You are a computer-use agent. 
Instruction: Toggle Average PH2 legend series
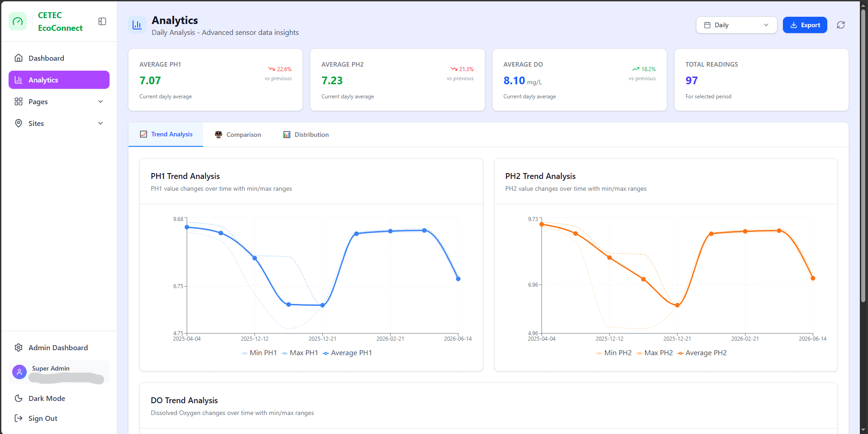point(702,353)
